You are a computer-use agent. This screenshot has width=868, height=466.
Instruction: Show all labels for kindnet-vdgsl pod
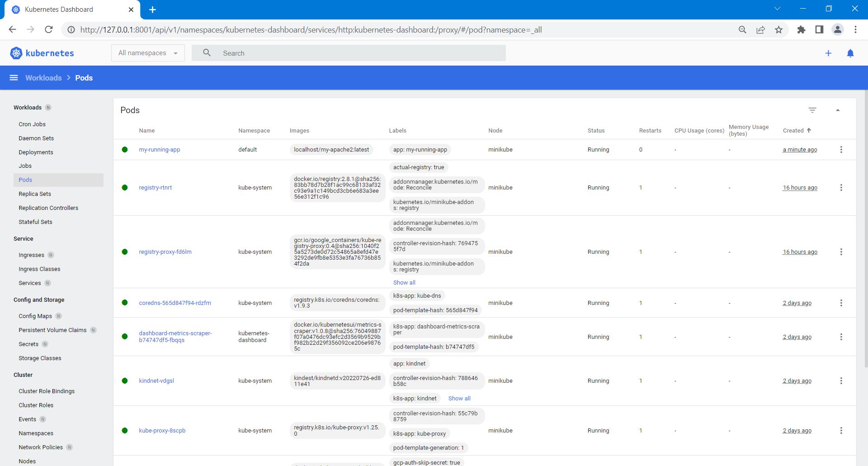(x=459, y=399)
